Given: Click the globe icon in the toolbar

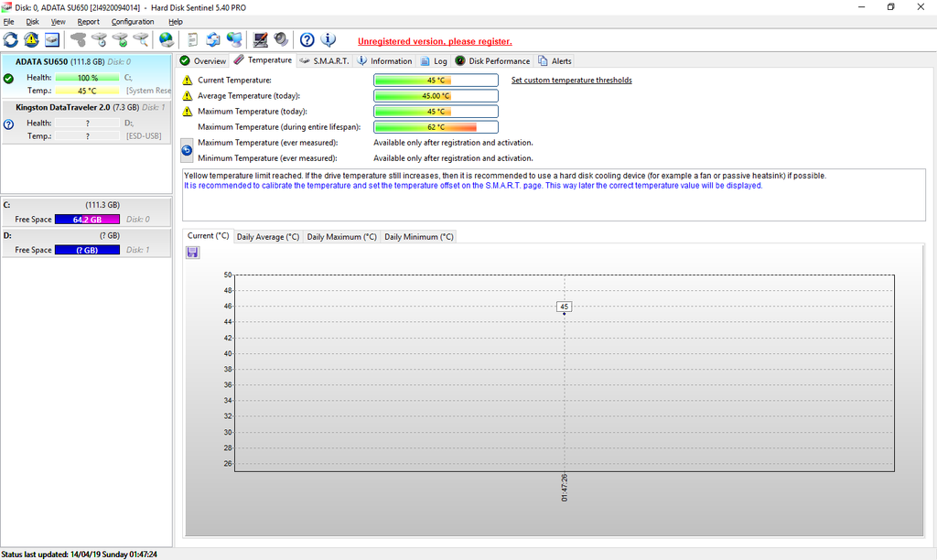Looking at the screenshot, I should pyautogui.click(x=166, y=39).
